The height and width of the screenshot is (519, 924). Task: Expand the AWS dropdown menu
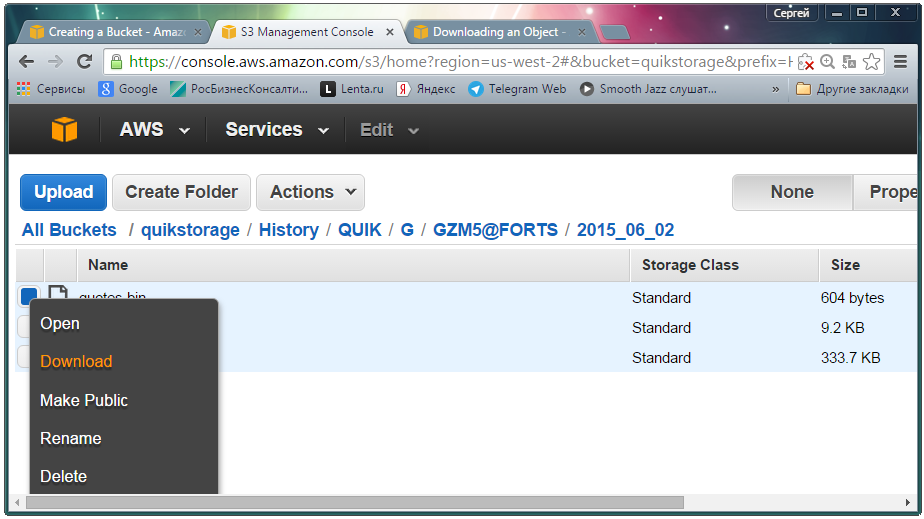point(154,130)
